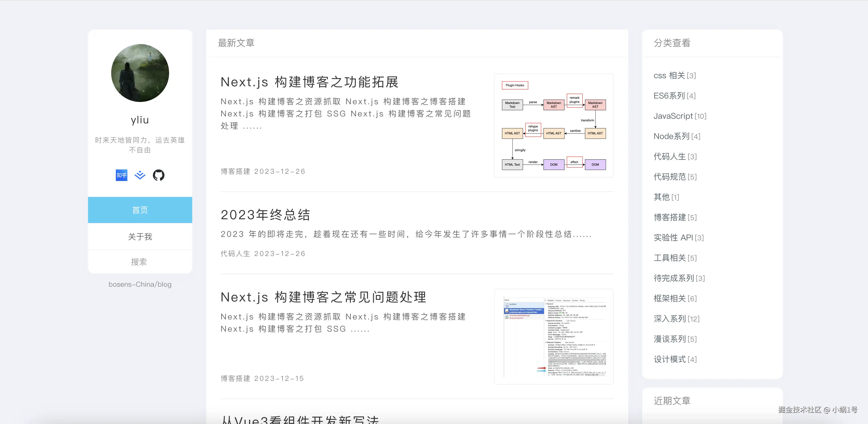The image size is (868, 424).
Task: Select the css 相关 category
Action: click(x=674, y=76)
